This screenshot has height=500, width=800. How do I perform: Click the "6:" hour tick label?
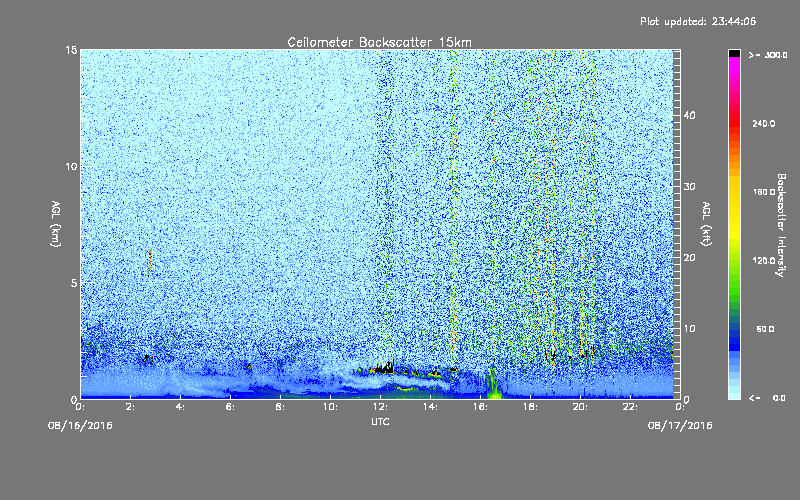click(x=231, y=407)
